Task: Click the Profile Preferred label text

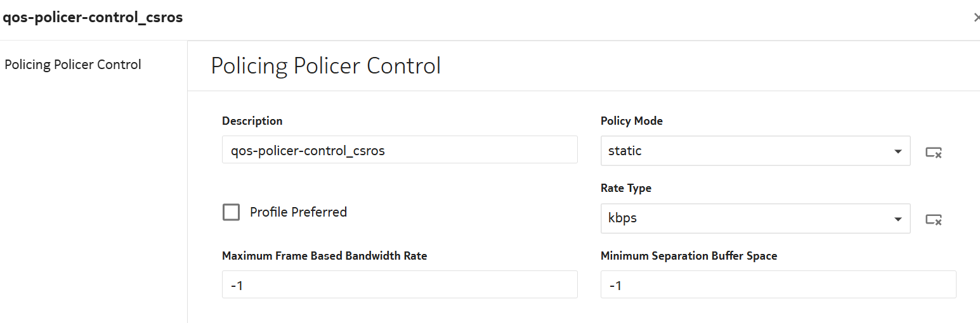Action: 298,212
